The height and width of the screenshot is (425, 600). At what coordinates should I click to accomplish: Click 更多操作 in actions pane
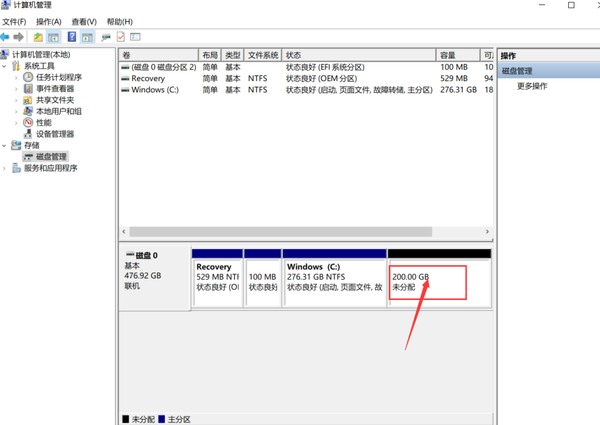coord(531,86)
